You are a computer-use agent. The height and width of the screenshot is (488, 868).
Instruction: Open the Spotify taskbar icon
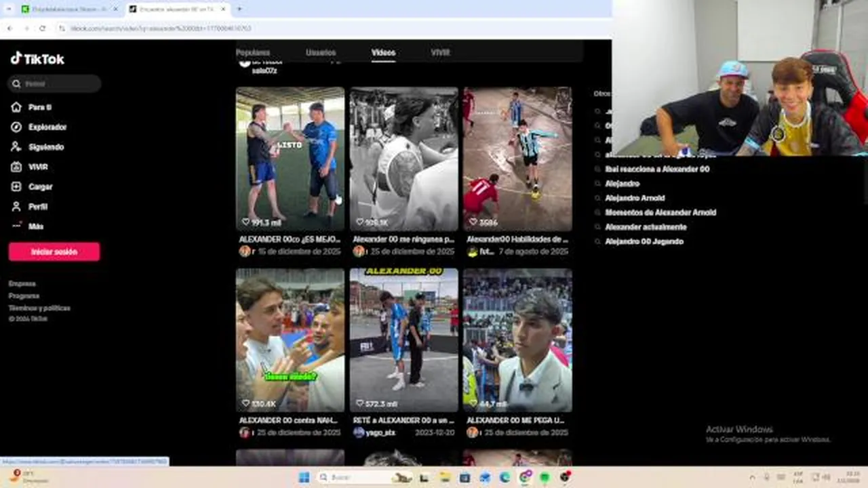click(545, 477)
